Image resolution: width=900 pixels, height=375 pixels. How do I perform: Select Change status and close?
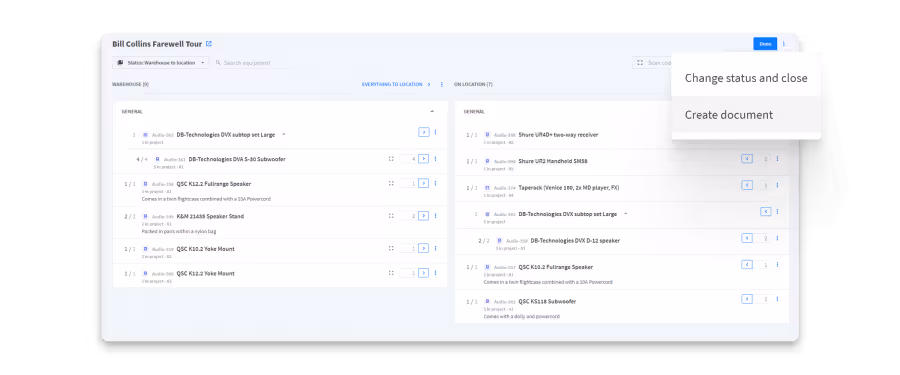point(746,78)
